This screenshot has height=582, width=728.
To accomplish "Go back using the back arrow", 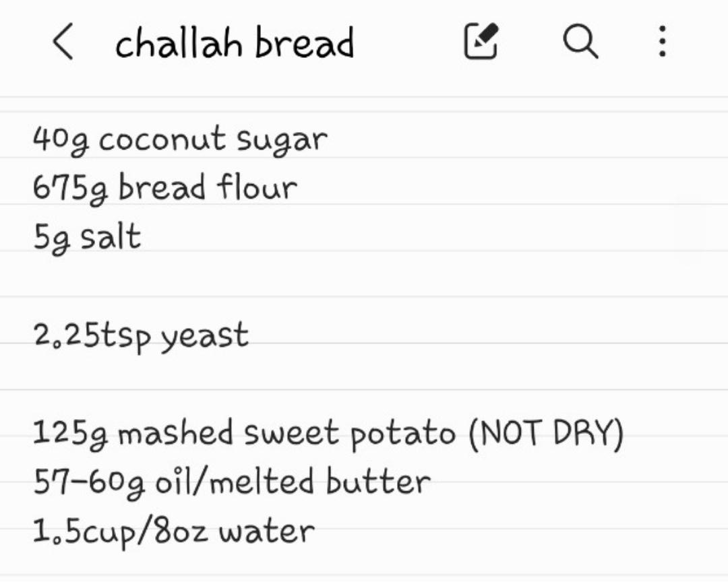I will click(x=62, y=42).
